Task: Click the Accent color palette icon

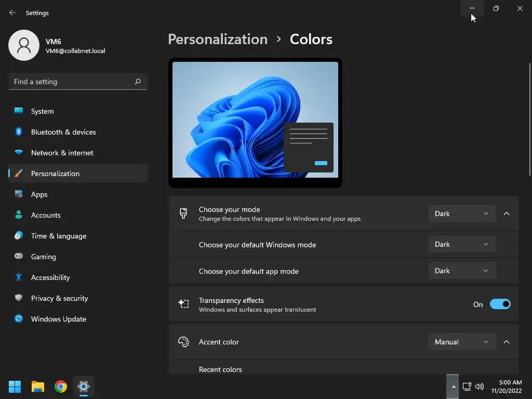Action: click(183, 342)
